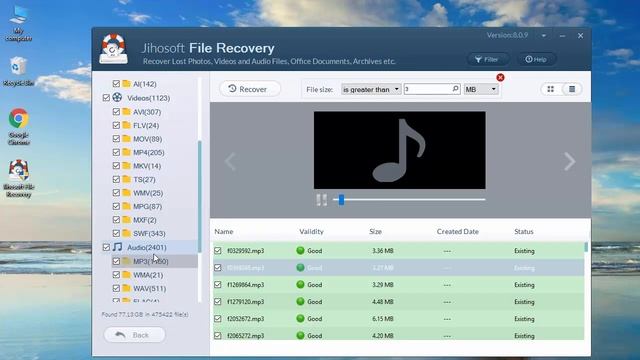Screen dimensions: 640x360
Task: Sort by the Status column header
Action: 524,231
